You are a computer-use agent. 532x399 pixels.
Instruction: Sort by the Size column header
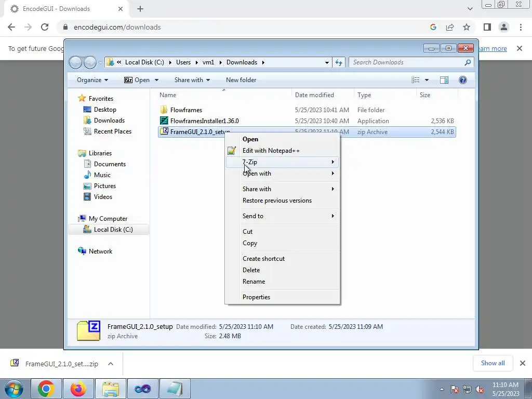pyautogui.click(x=425, y=95)
